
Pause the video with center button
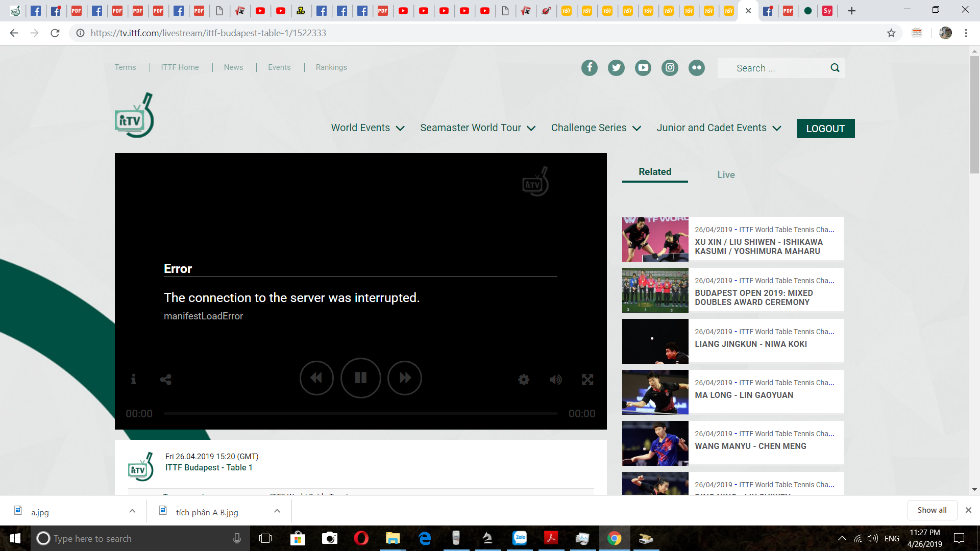(x=360, y=378)
